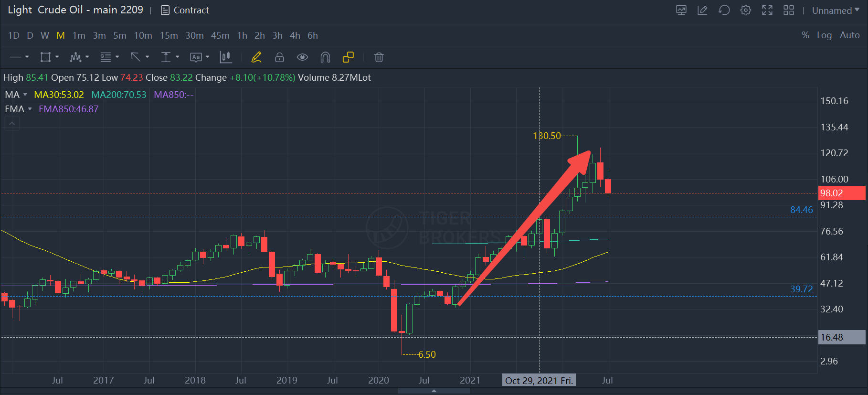Click the MA200:70.53 indicator label
This screenshot has width=868, height=395.
(119, 95)
